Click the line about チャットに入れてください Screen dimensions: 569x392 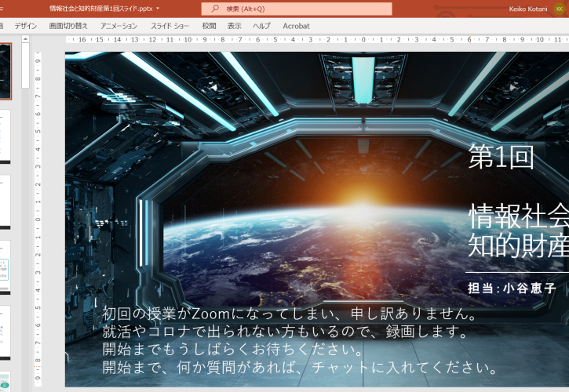[300, 368]
